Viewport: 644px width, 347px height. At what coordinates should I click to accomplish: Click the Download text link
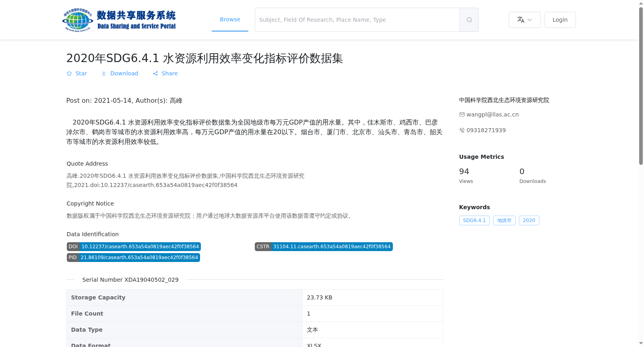click(124, 73)
